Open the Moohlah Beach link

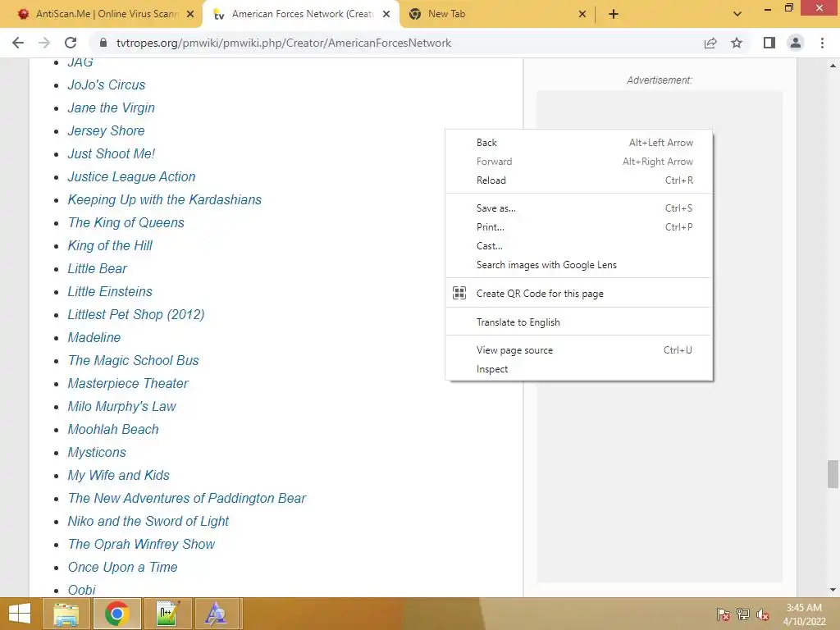click(x=113, y=430)
